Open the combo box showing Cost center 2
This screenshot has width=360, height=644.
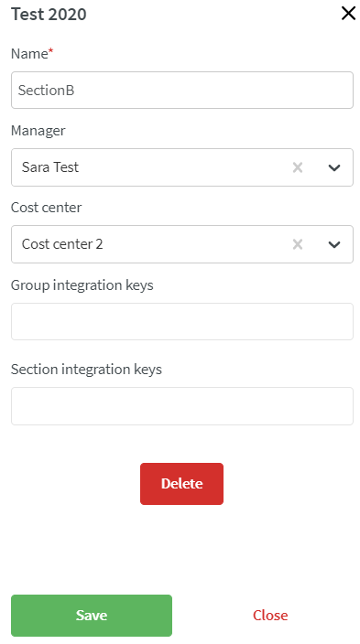pos(182,244)
